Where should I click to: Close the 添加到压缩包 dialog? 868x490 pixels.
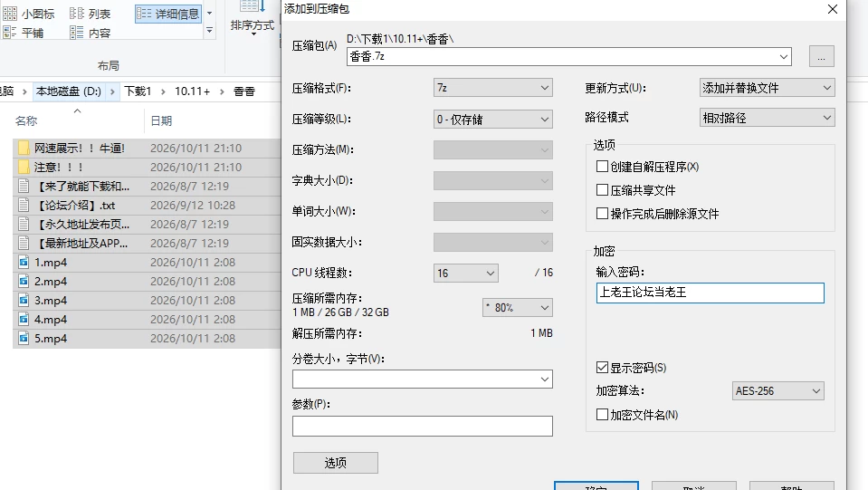(x=832, y=9)
